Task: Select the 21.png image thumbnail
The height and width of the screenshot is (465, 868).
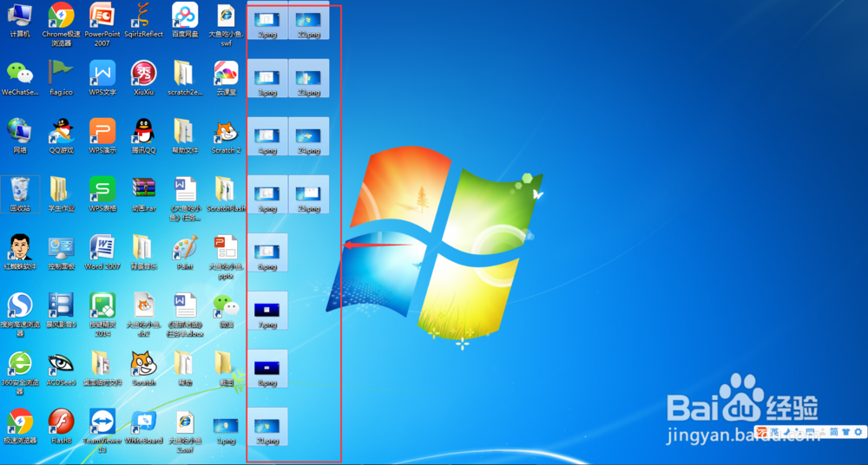Action: 267,427
